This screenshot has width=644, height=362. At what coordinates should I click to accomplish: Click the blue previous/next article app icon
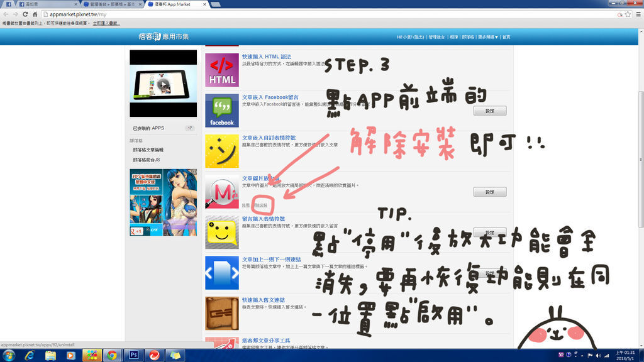(x=222, y=273)
